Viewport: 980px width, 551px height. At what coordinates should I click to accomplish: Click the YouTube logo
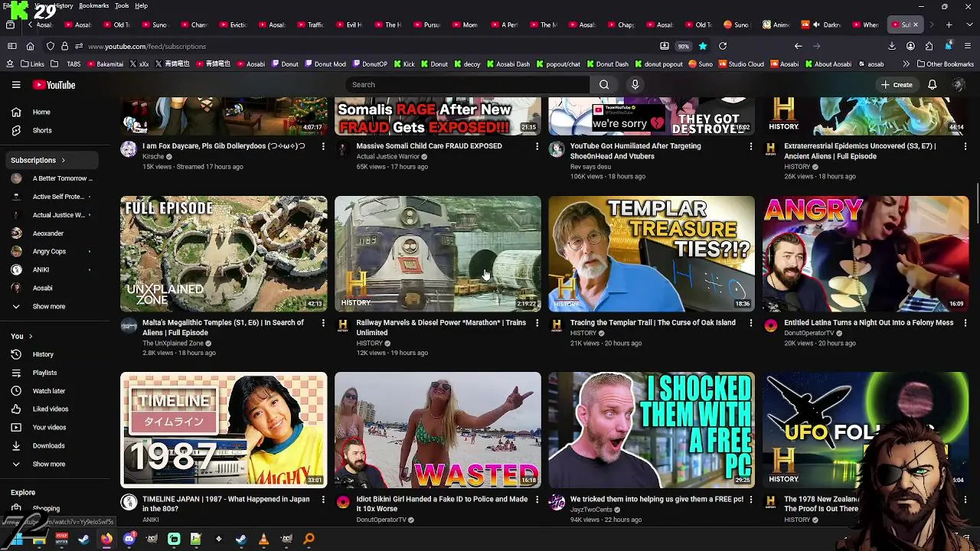point(54,85)
